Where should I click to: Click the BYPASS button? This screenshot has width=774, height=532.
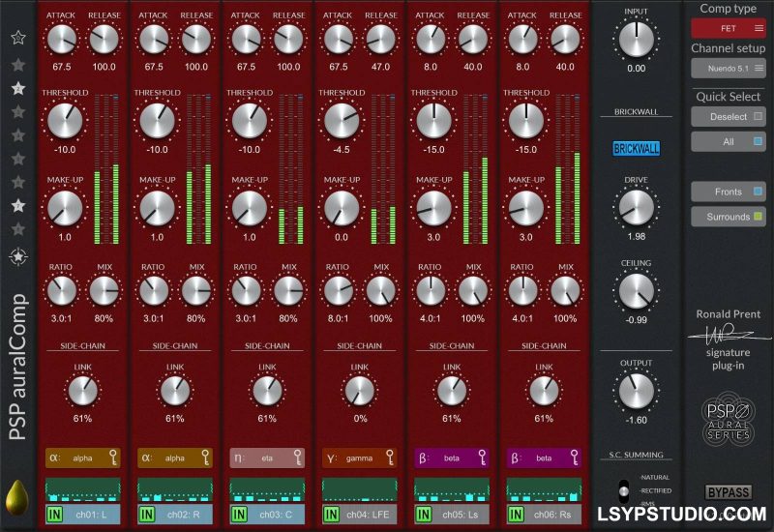point(729,492)
